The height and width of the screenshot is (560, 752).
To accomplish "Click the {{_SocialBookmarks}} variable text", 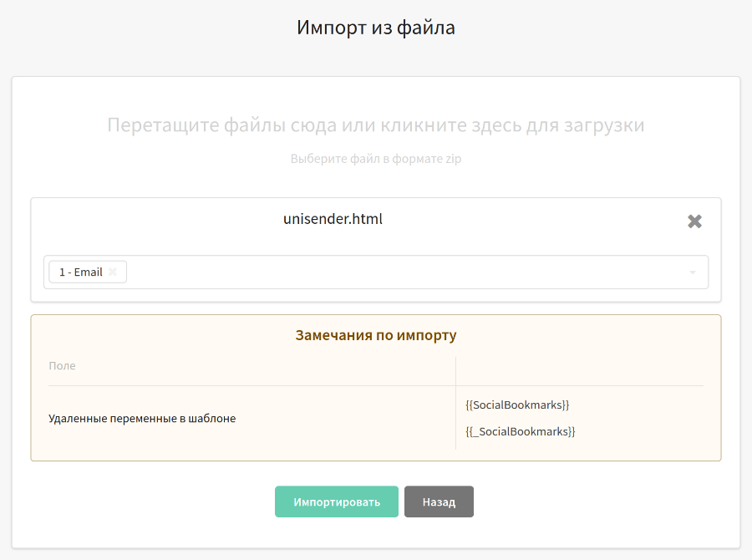I will pyautogui.click(x=520, y=431).
